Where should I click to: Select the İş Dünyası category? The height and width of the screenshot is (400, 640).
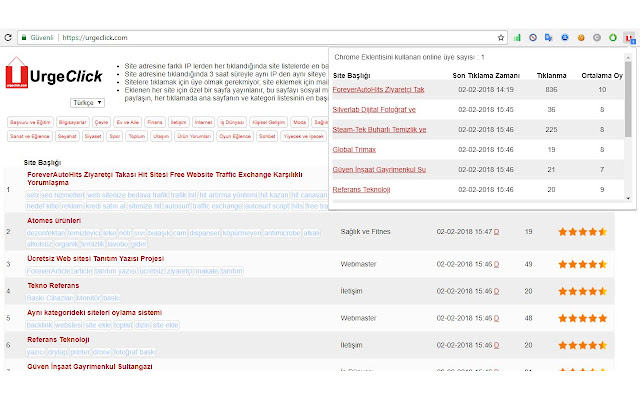(x=232, y=122)
